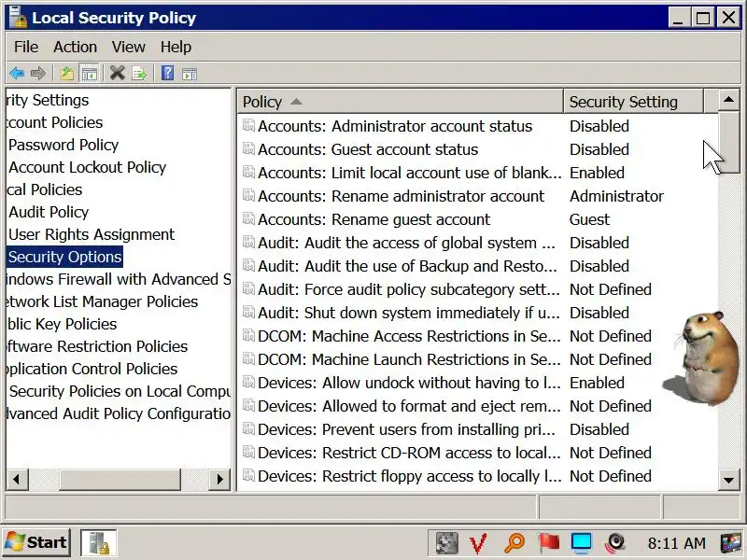Click icon beside Accounts: Administrator account status
Screen dimensions: 747x560
(x=248, y=125)
